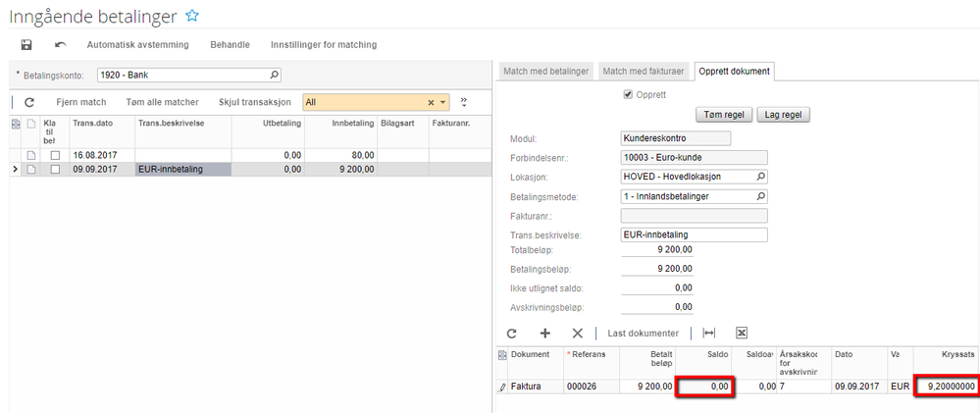Click the Betalingskonto field 1920 - Bank
Screen dimensions: 980x413
pyautogui.click(x=188, y=75)
